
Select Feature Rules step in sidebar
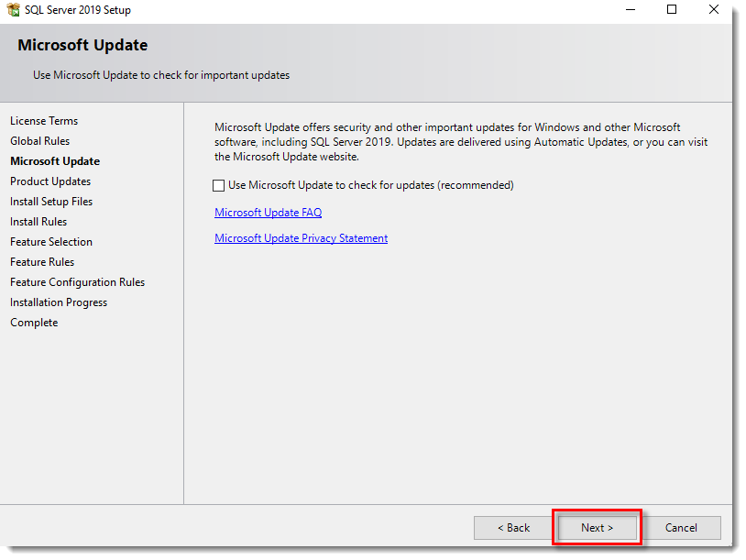click(42, 262)
